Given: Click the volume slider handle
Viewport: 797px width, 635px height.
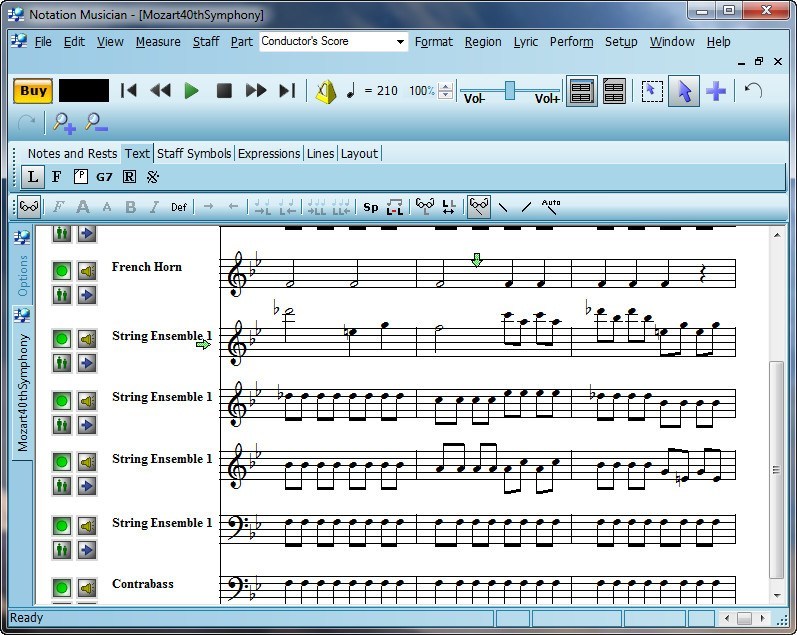Looking at the screenshot, I should (510, 90).
